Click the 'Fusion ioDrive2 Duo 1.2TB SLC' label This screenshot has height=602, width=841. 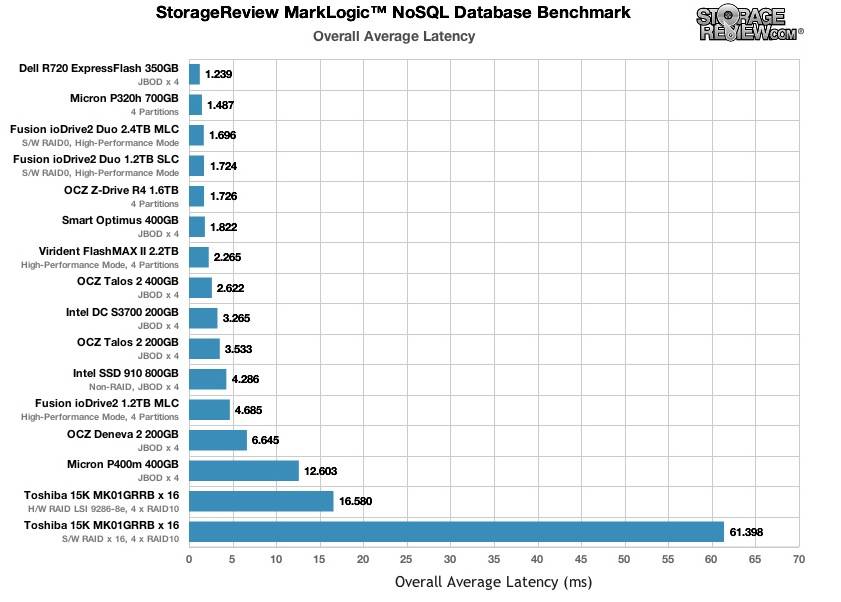pyautogui.click(x=96, y=159)
